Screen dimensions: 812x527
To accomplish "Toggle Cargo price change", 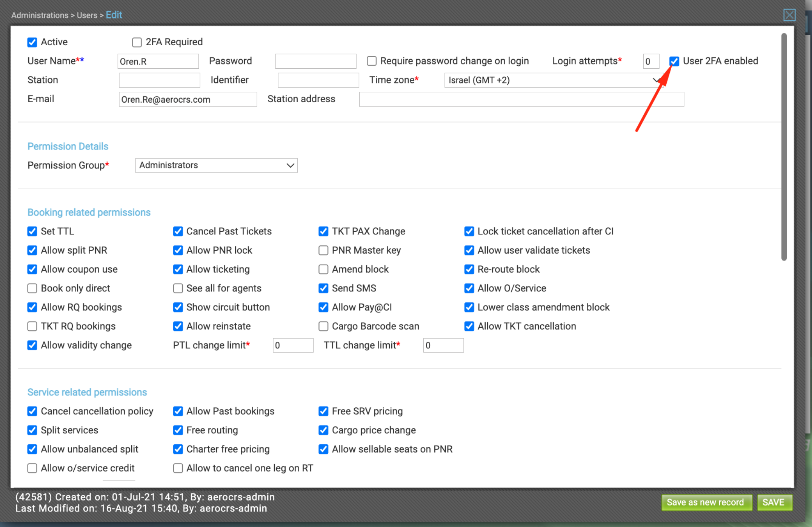I will click(x=323, y=430).
